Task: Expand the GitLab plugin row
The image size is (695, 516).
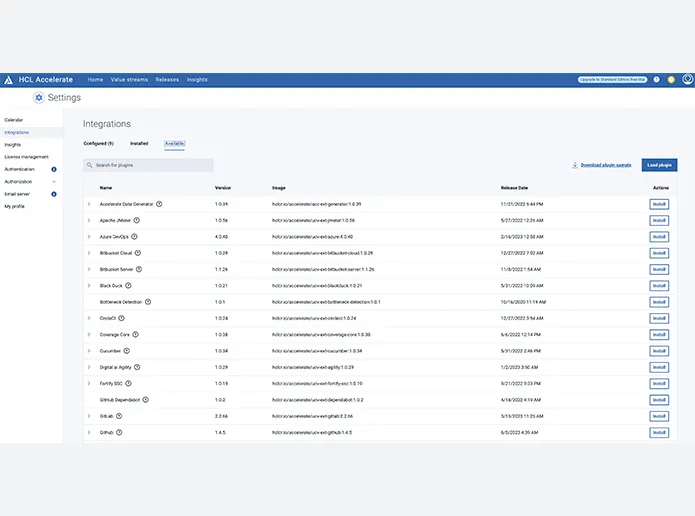Action: [x=89, y=416]
